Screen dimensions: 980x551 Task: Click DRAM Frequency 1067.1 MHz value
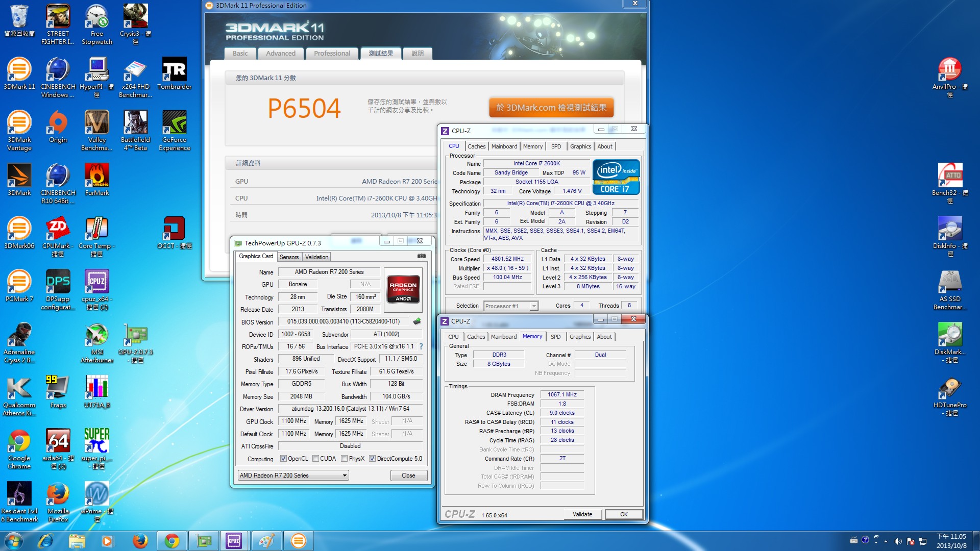tap(562, 395)
